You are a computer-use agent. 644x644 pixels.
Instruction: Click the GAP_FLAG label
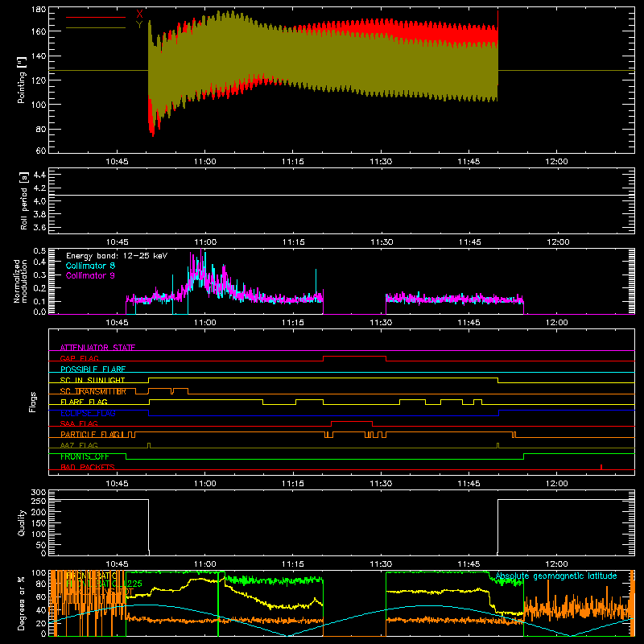[79, 358]
